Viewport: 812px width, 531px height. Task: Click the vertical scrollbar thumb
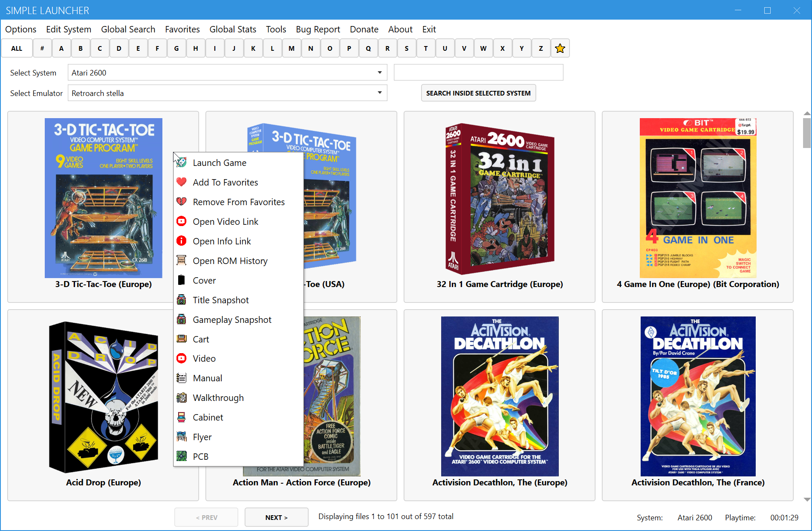pos(806,133)
